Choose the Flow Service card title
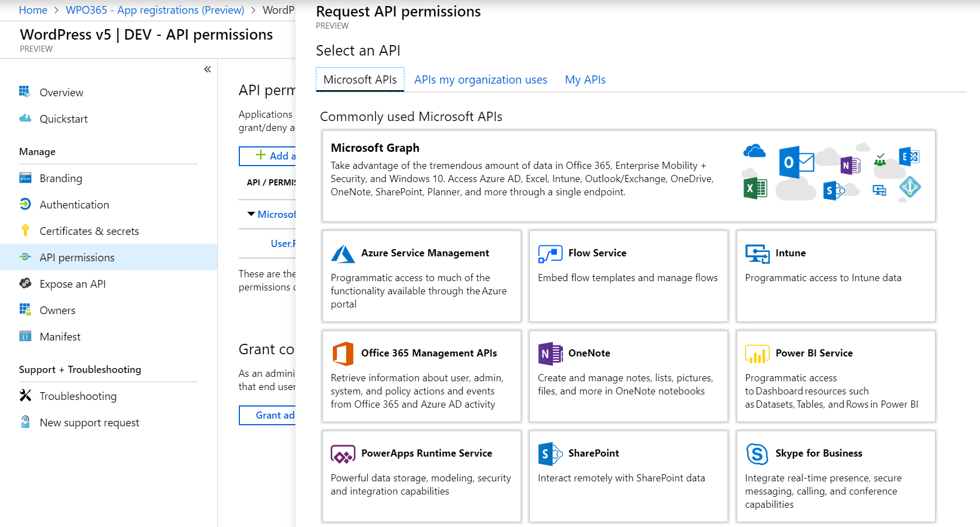Screen dimensions: 980x527 point(597,253)
